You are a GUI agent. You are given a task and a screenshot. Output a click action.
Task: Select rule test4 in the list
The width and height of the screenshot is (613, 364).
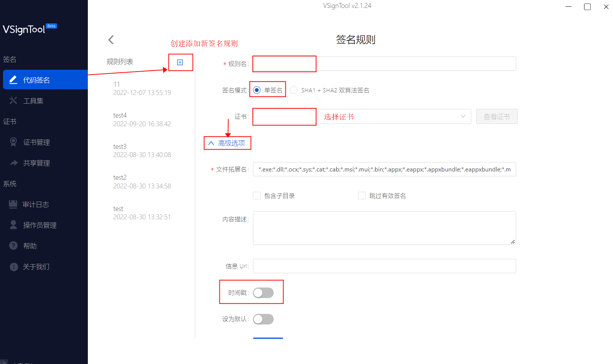142,119
